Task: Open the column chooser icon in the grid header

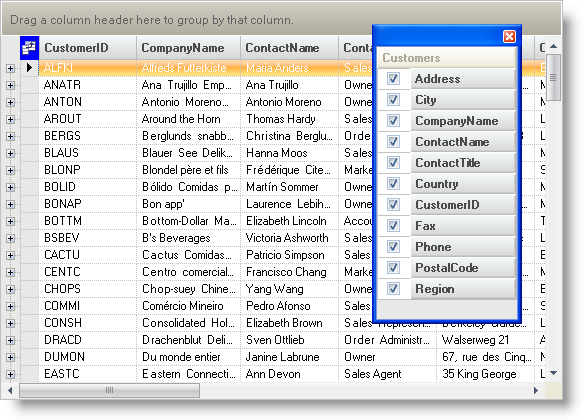Action: 29,48
